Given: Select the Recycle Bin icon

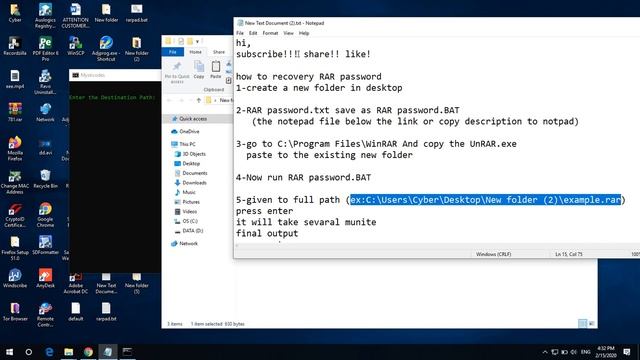Looking at the screenshot, I should click(x=45, y=178).
